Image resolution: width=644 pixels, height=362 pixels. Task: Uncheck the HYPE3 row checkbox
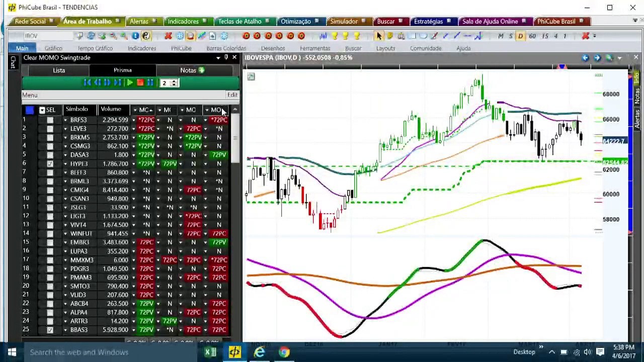point(50,164)
